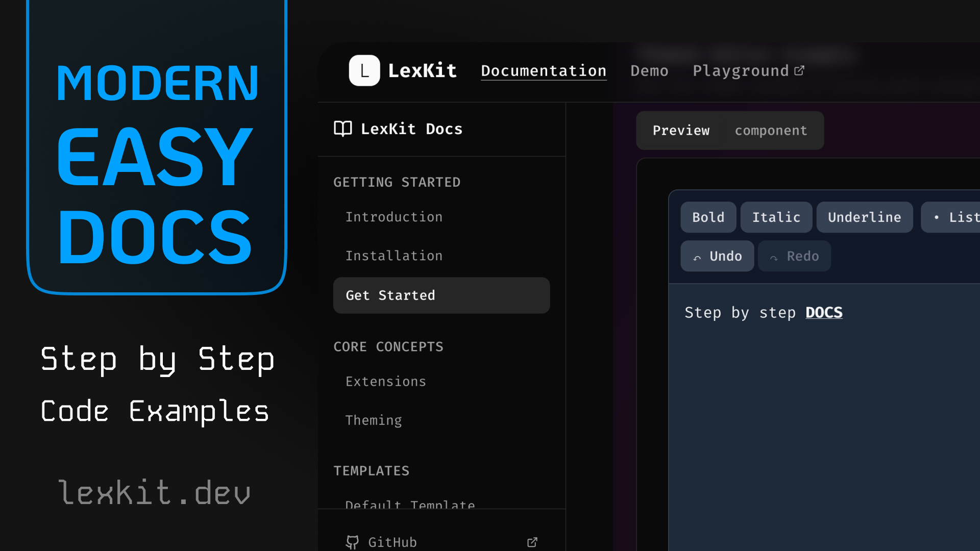Switch to the Demo nav item
The width and height of the screenshot is (980, 551).
coord(649,71)
